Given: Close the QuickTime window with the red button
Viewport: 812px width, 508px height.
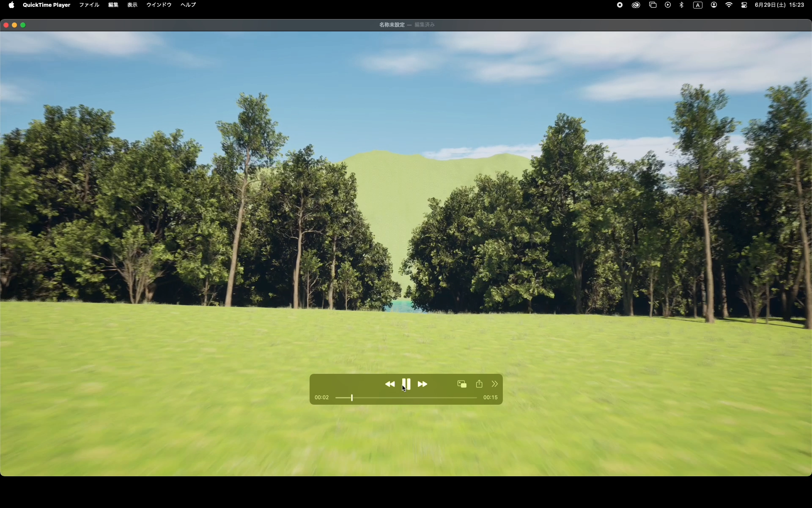Looking at the screenshot, I should click(6, 25).
